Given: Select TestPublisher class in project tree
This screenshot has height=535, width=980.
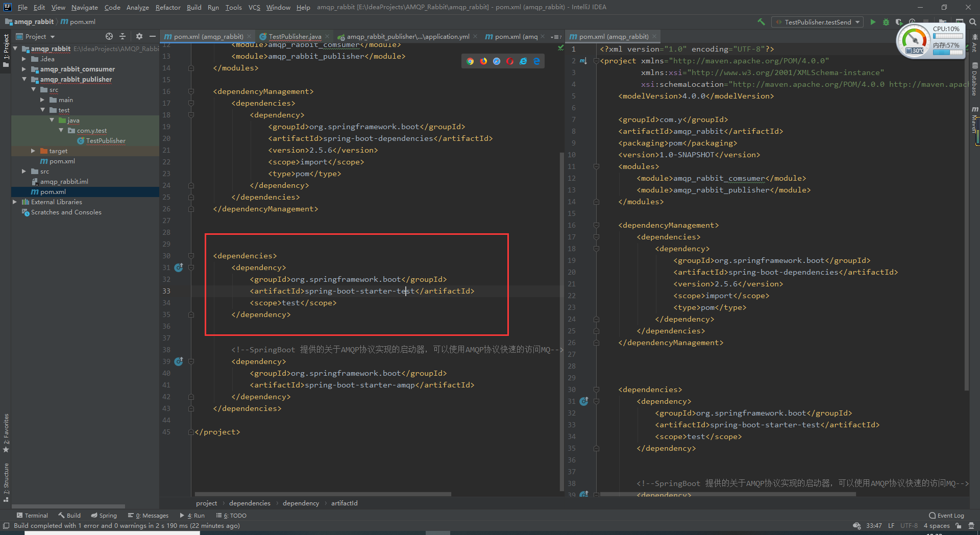Looking at the screenshot, I should click(106, 140).
